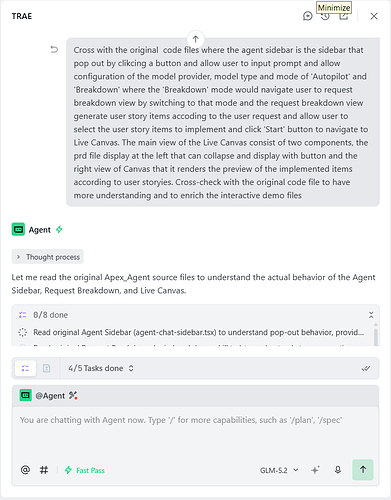Mark all tasks done with double-check icon
Screen dimensions: 391x500
[x=366, y=368]
